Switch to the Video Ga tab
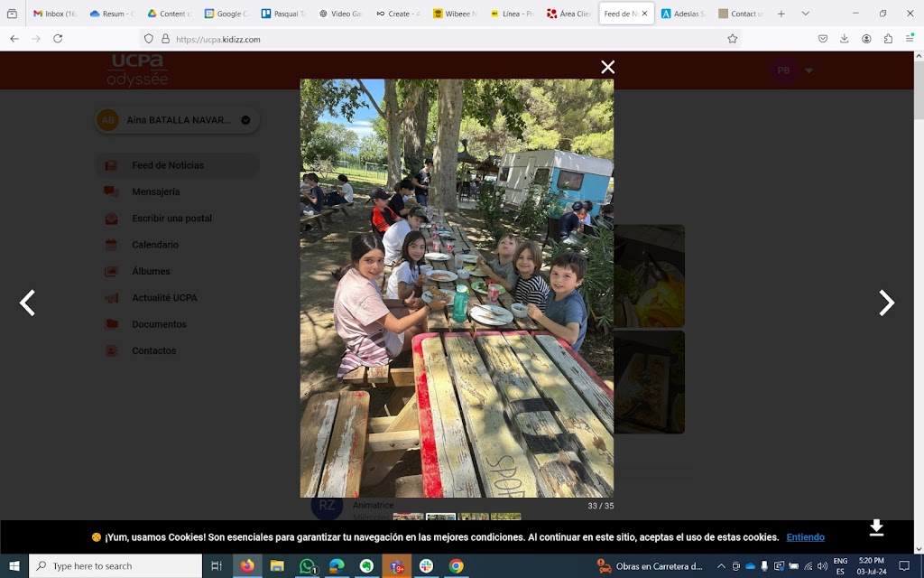 [340, 14]
